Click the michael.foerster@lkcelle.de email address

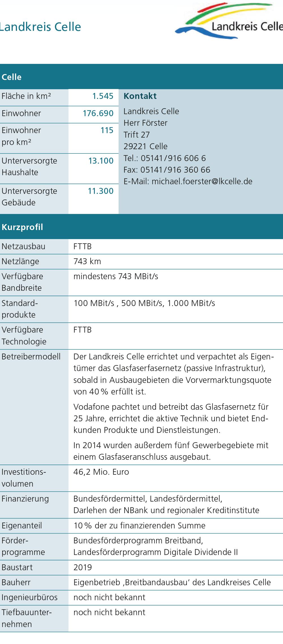point(202,181)
